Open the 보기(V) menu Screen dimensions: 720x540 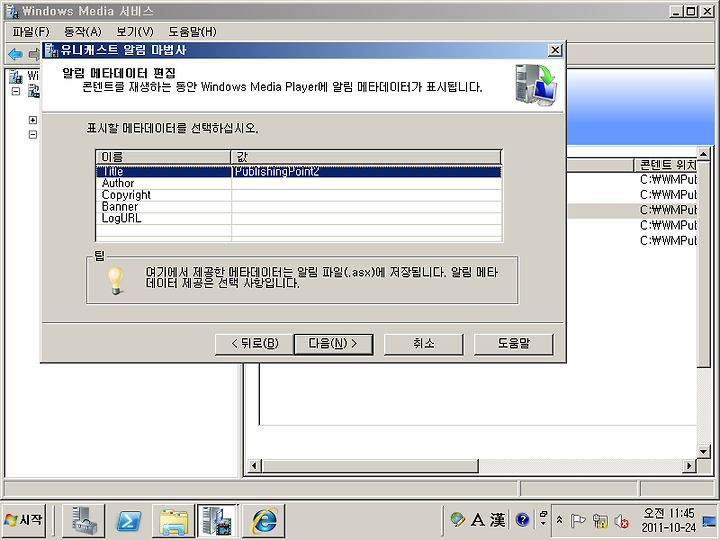(135, 32)
